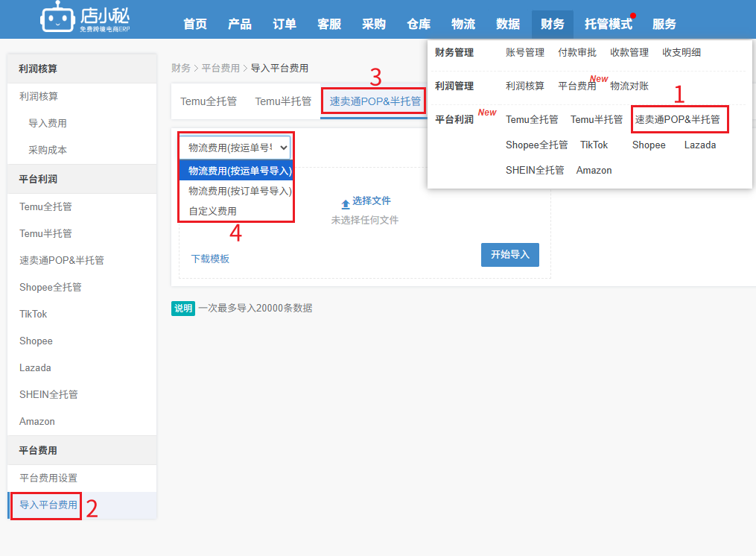
Task: Open the 订单 top navigation menu
Action: point(285,24)
